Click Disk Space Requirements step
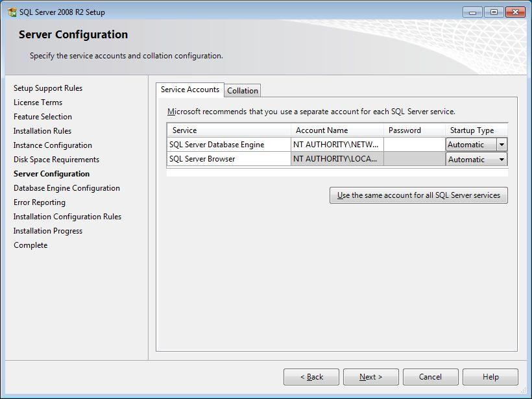 [x=56, y=160]
